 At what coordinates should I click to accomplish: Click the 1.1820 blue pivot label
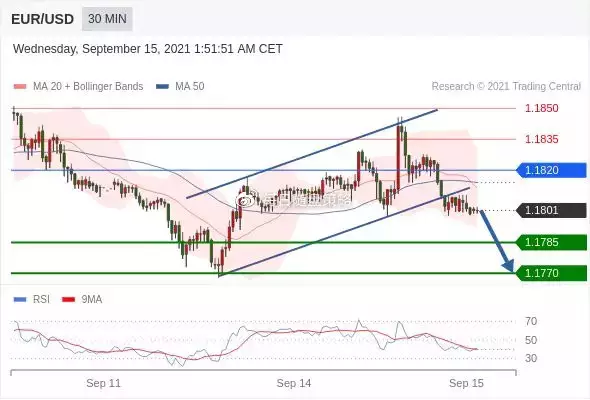tap(551, 170)
